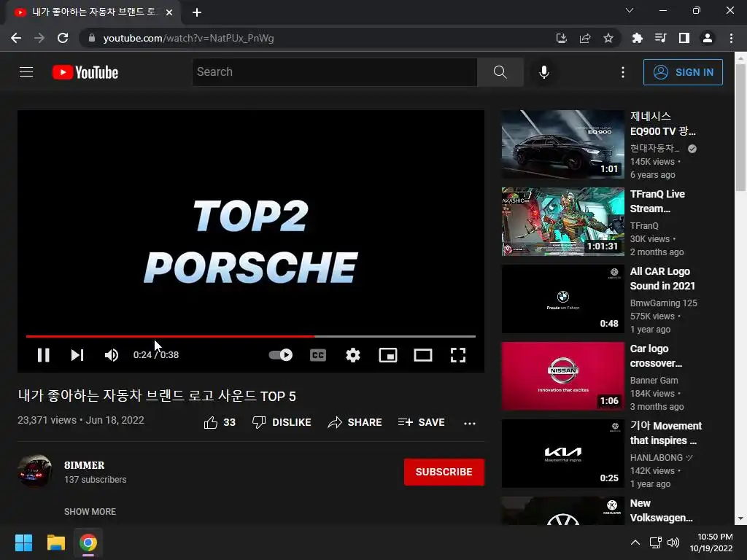Click the magnifier search button

click(x=500, y=72)
